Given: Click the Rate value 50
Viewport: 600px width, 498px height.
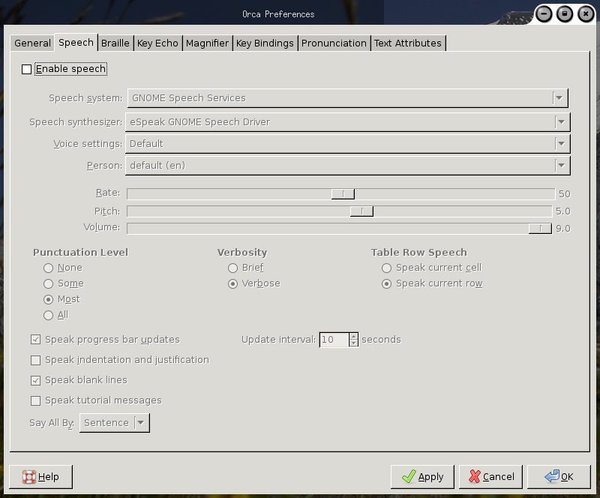Looking at the screenshot, I should point(564,194).
